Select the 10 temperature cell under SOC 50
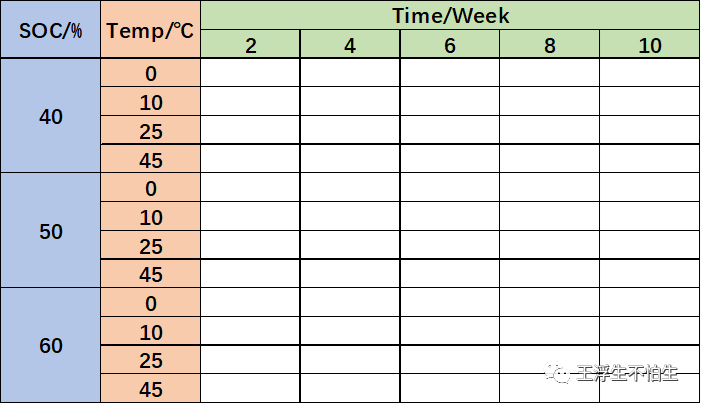 click(151, 216)
